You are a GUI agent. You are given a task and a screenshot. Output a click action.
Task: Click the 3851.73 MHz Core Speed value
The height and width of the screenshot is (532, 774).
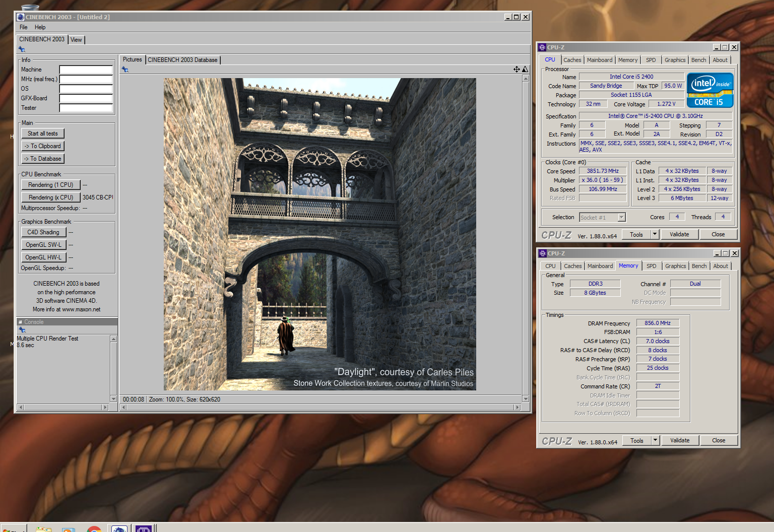pos(603,171)
